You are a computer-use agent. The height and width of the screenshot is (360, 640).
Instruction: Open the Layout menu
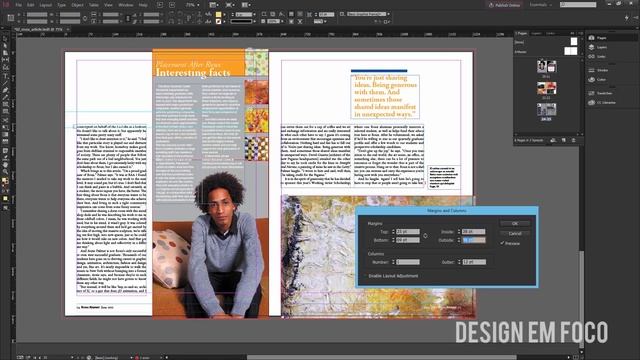pyautogui.click(x=45, y=5)
